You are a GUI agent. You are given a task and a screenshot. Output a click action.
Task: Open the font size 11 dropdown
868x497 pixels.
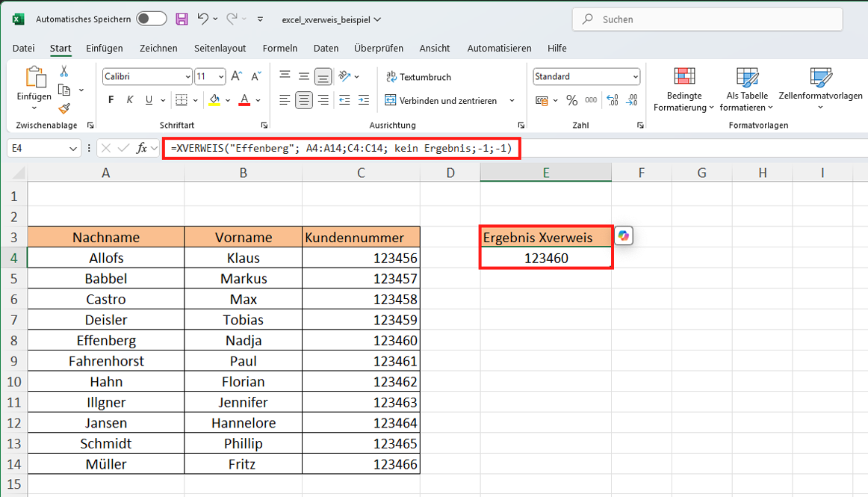pos(221,76)
